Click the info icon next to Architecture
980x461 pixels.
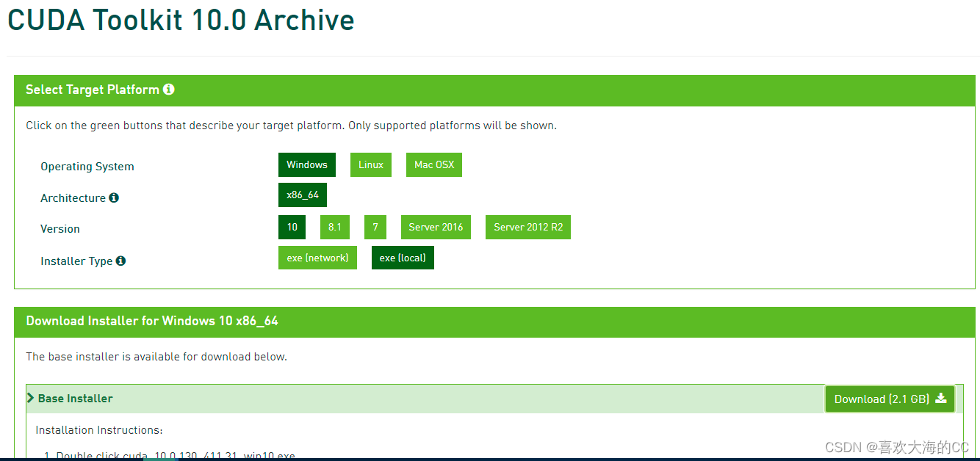pyautogui.click(x=114, y=197)
